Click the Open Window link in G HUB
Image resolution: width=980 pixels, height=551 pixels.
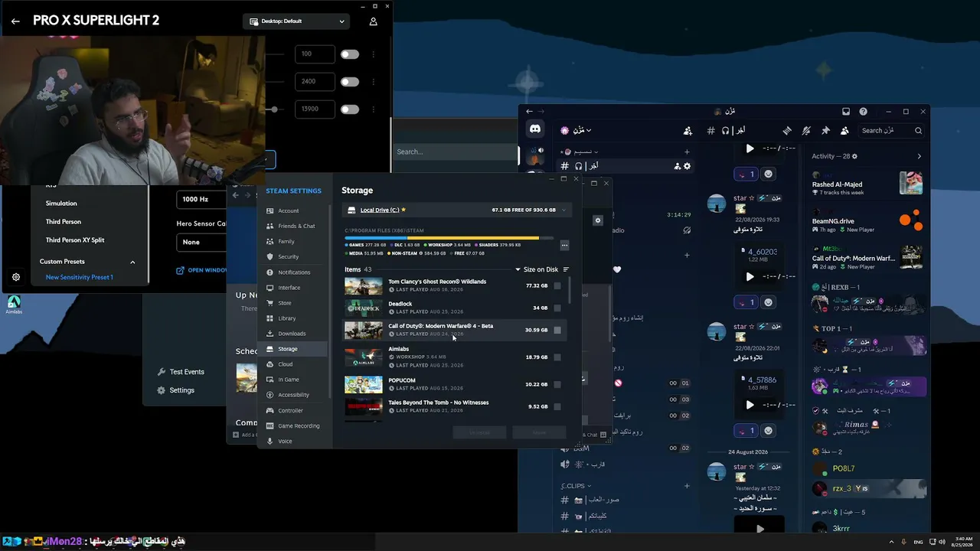pos(202,270)
